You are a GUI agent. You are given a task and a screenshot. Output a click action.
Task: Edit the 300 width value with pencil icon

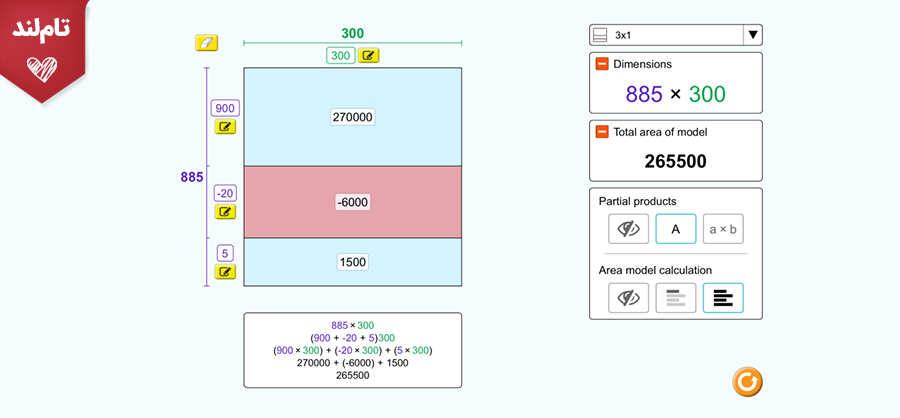pos(368,56)
